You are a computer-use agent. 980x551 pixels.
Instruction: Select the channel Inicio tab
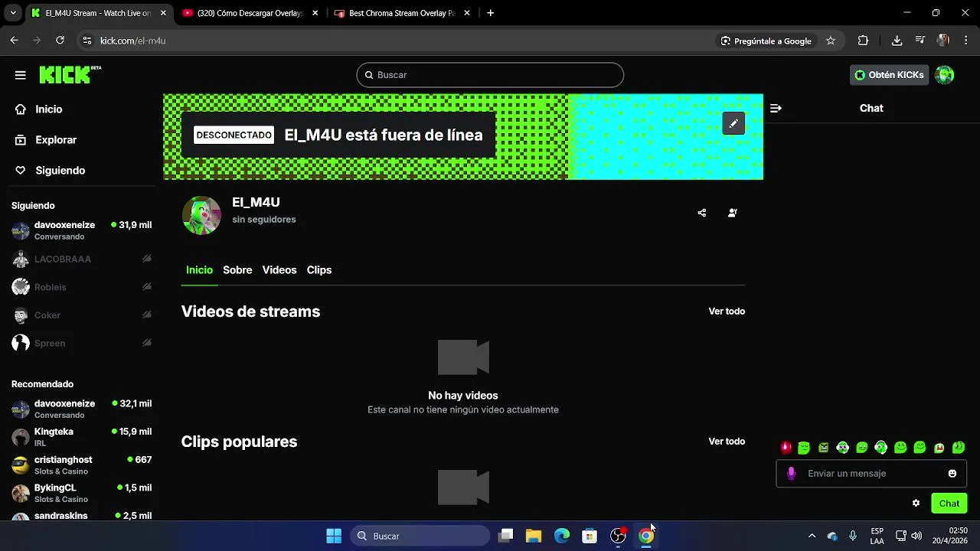point(199,270)
